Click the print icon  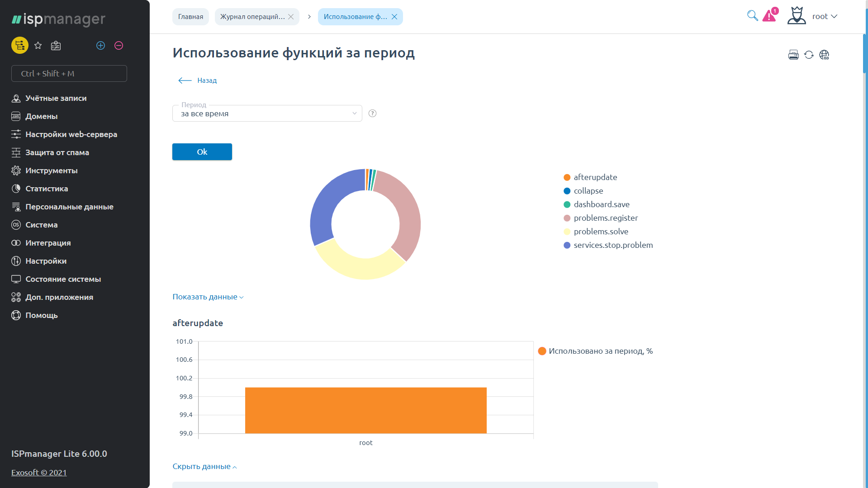pos(793,55)
